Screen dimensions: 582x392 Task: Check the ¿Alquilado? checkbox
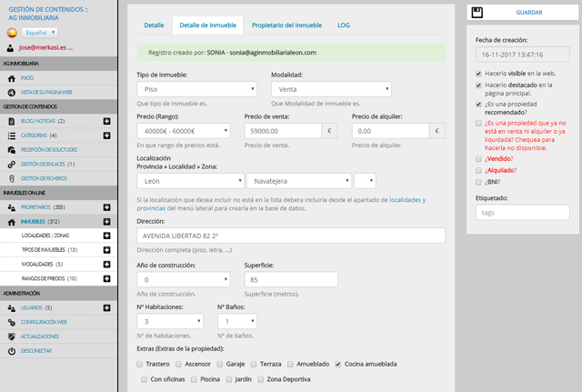(478, 170)
